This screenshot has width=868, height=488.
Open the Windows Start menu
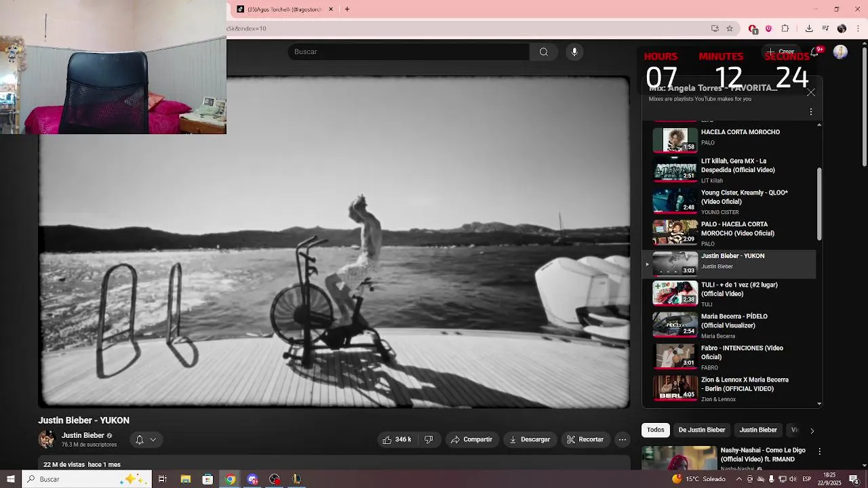[x=10, y=479]
